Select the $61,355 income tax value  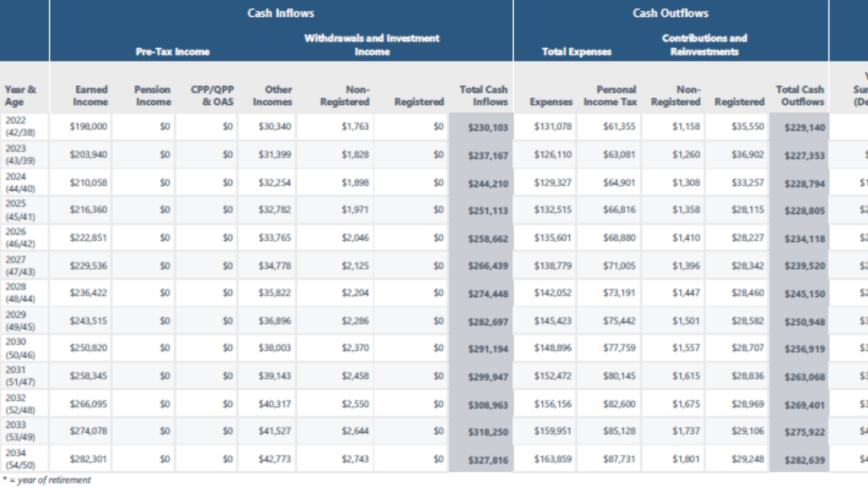click(619, 127)
